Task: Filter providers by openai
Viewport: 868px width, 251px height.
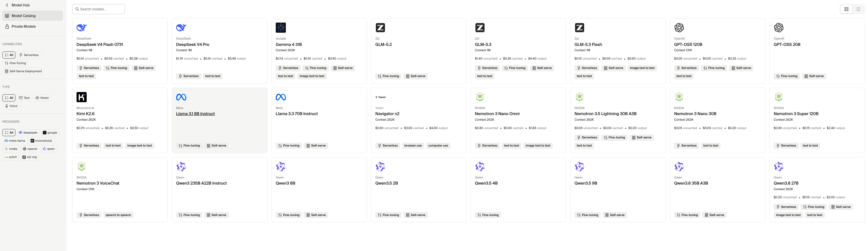Action: [30, 149]
